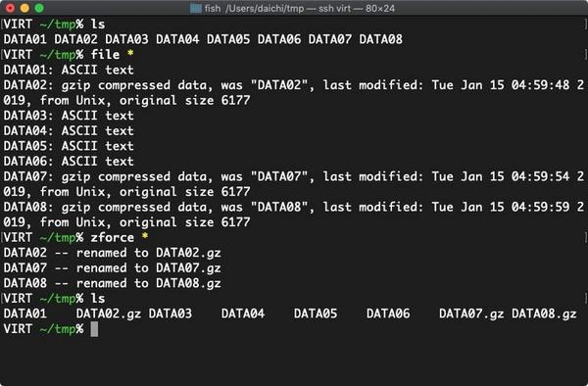Click 'zforce' command text
This screenshot has width=588, height=386.
pyautogui.click(x=112, y=237)
